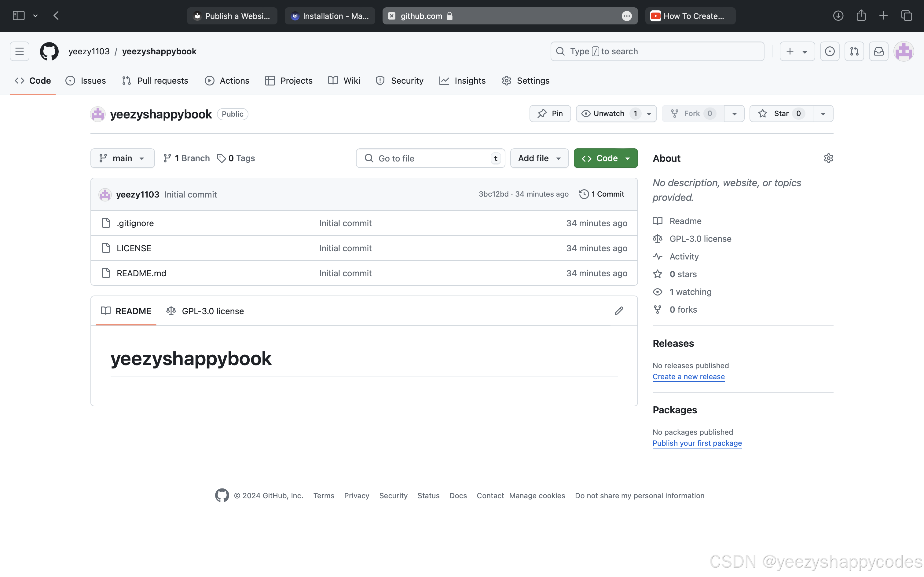This screenshot has width=924, height=577.
Task: Switch to the Actions tab
Action: coord(227,81)
